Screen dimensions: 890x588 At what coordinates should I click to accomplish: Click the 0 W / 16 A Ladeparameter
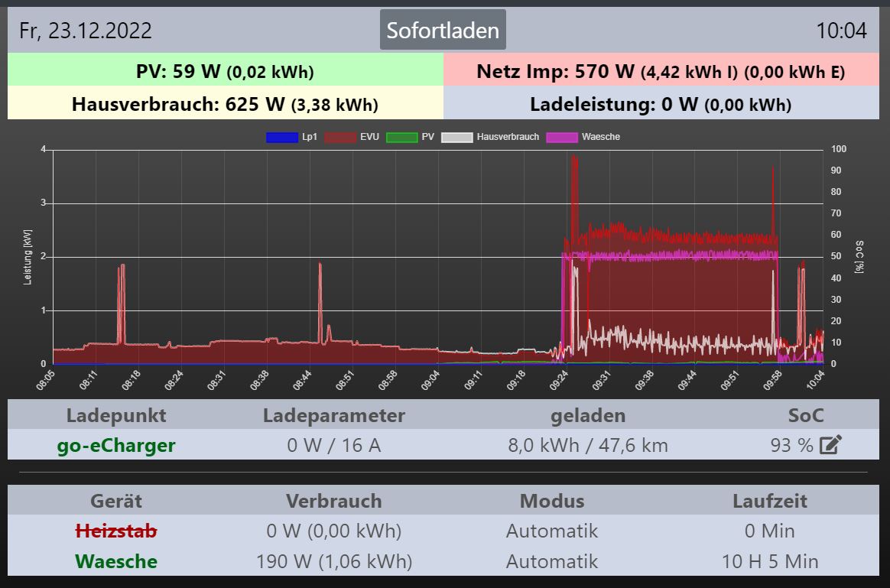(x=333, y=445)
